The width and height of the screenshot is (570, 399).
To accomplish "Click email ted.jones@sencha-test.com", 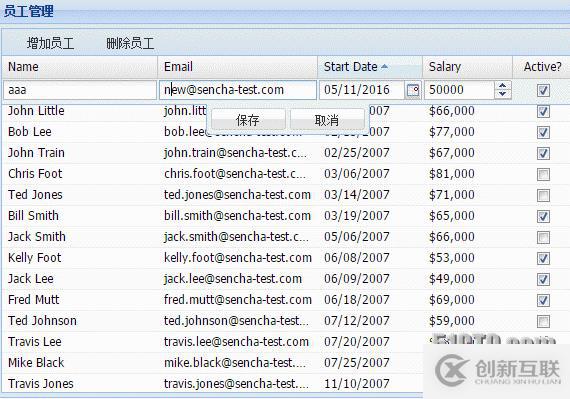I will pos(237,195).
